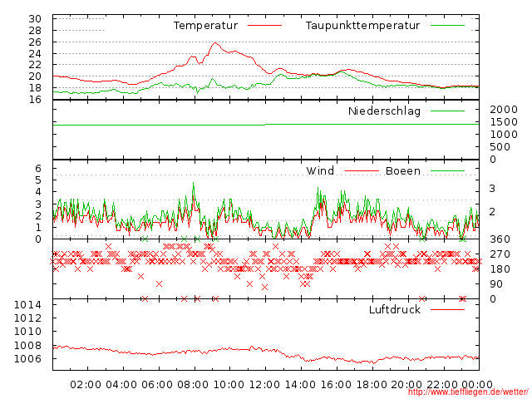Click the 1010 pressure axis value

pos(27,332)
